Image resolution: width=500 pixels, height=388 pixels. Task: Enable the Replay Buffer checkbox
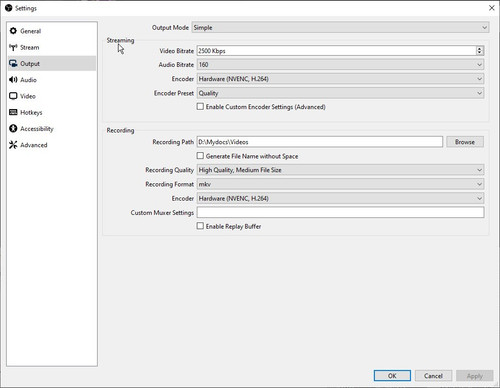(200, 226)
